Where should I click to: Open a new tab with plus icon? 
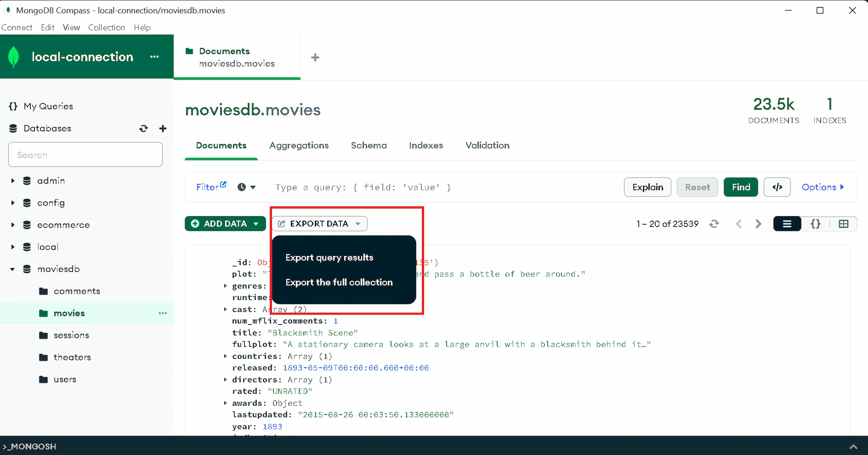tap(315, 58)
